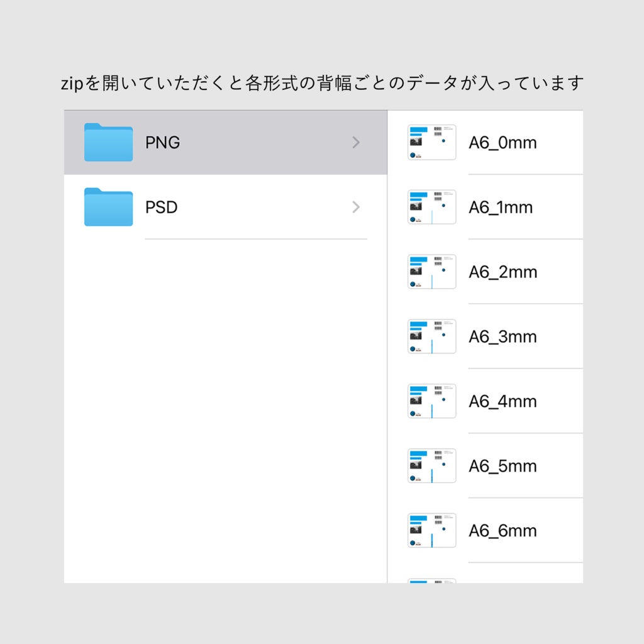Expand the PNG folder via its chevron
Viewport: 644px width, 644px height.
coord(356,142)
